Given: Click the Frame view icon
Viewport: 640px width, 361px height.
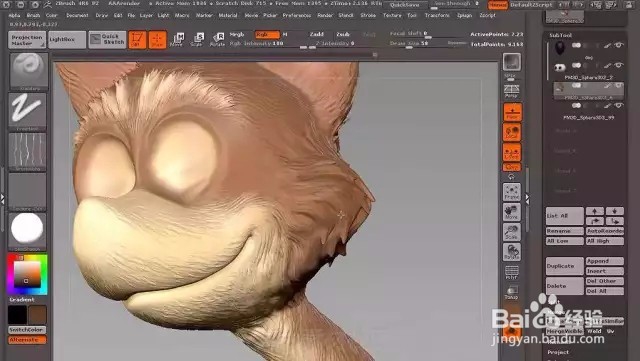Looking at the screenshot, I should click(x=512, y=192).
